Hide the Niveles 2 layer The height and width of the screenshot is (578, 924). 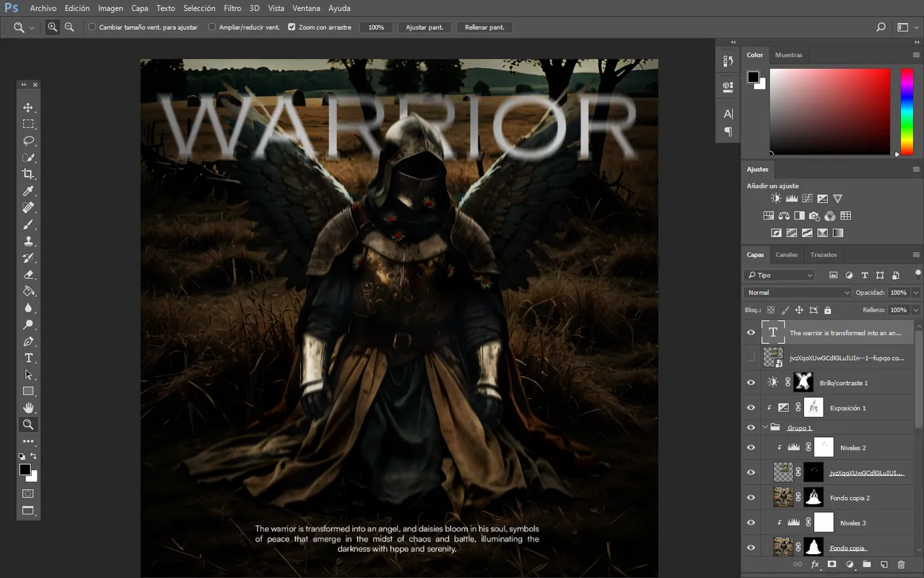pyautogui.click(x=751, y=447)
